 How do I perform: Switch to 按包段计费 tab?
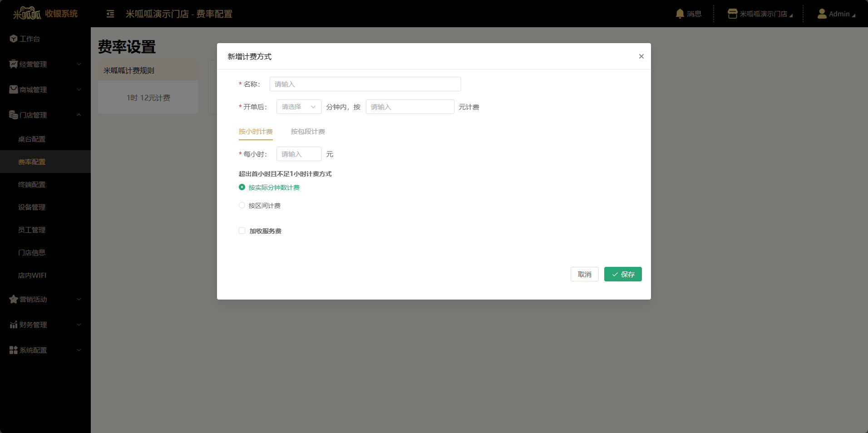(x=308, y=132)
